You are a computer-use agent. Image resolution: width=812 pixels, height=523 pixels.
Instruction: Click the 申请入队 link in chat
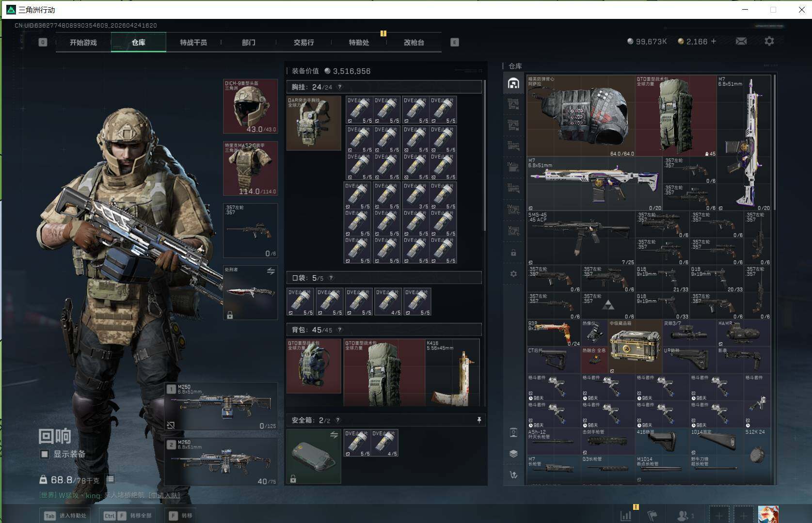pyautogui.click(x=164, y=495)
